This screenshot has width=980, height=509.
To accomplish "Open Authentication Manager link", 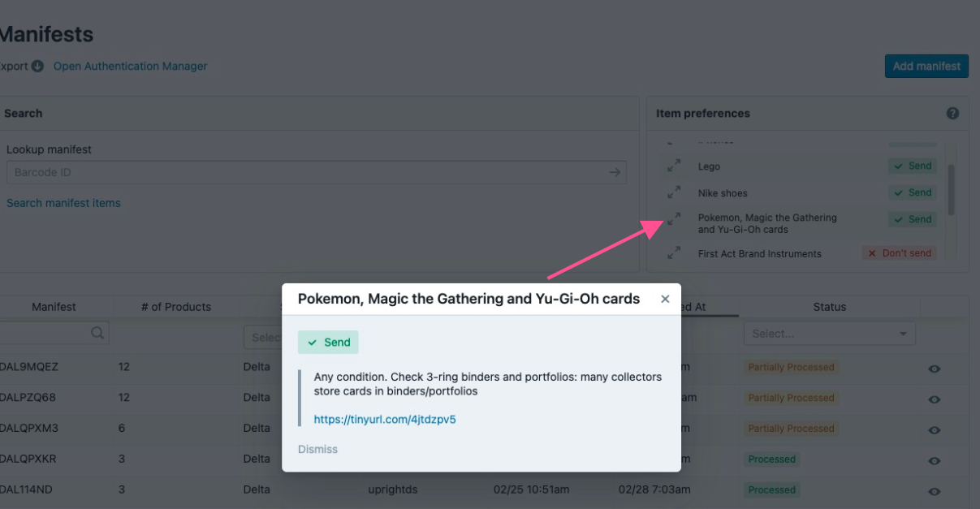I will coord(130,67).
